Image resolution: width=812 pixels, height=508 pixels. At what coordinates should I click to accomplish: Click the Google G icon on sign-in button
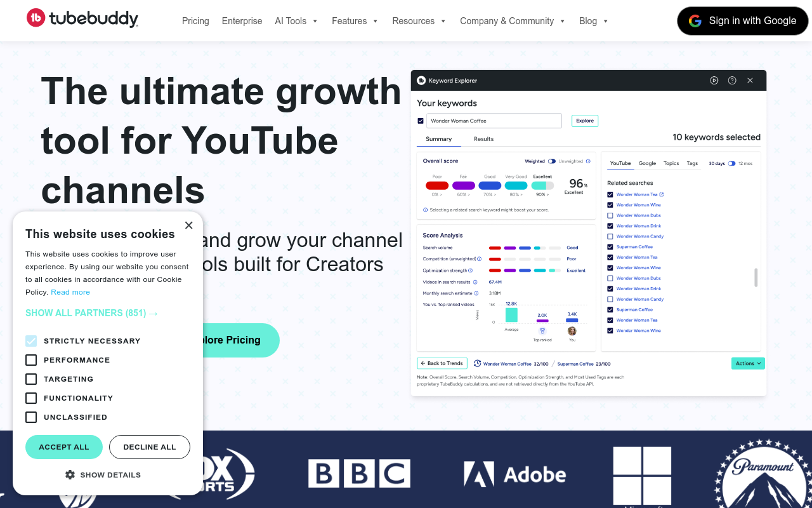[696, 21]
